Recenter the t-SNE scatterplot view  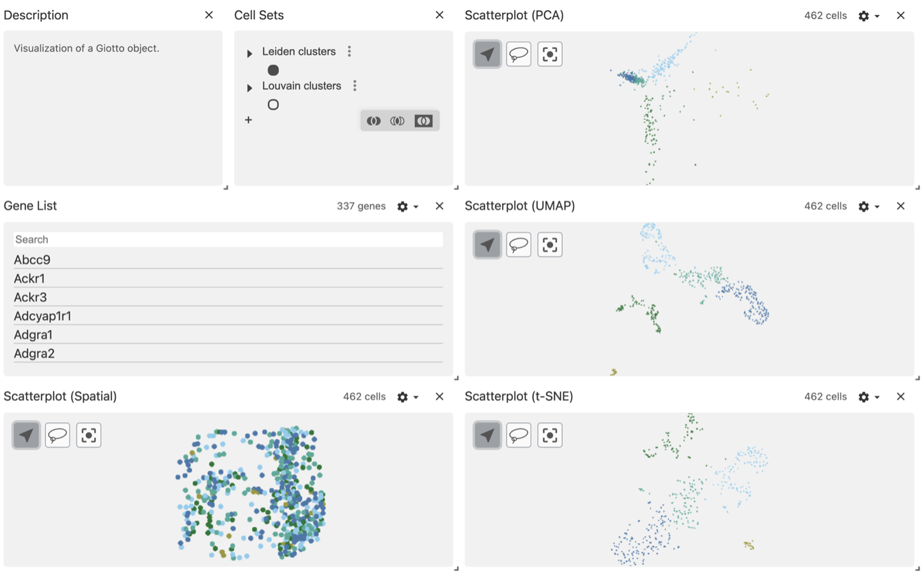click(550, 435)
